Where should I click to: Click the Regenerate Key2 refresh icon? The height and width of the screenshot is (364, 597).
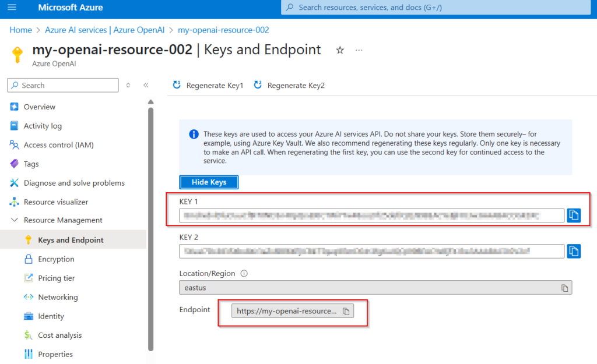(258, 85)
